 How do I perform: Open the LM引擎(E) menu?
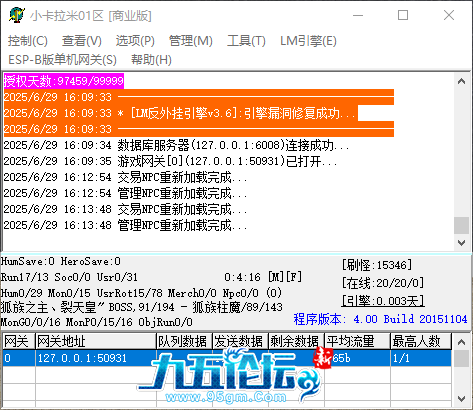pyautogui.click(x=308, y=41)
